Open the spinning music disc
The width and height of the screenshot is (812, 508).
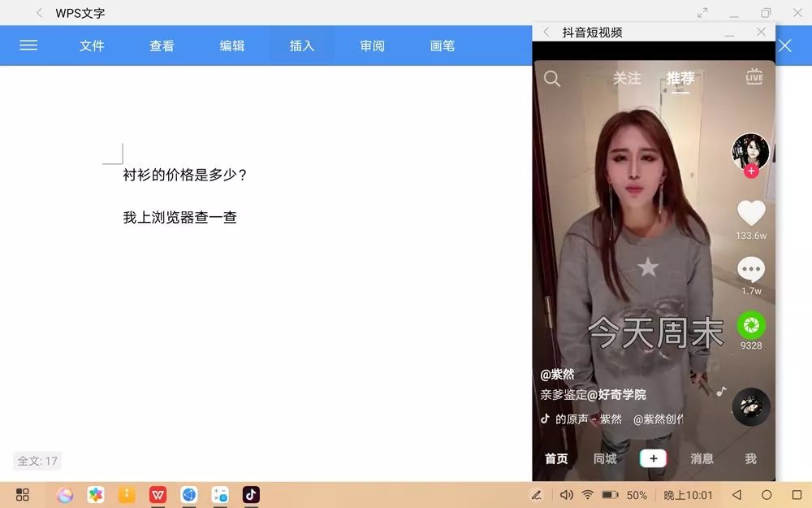751,407
